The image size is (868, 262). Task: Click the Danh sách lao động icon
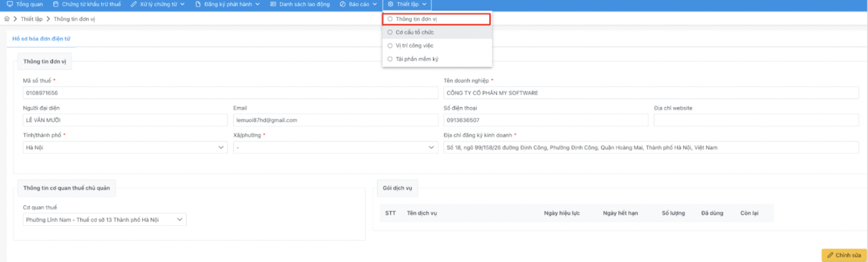273,4
